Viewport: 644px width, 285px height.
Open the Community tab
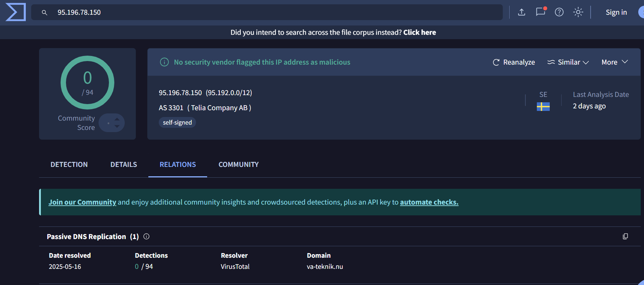click(238, 164)
